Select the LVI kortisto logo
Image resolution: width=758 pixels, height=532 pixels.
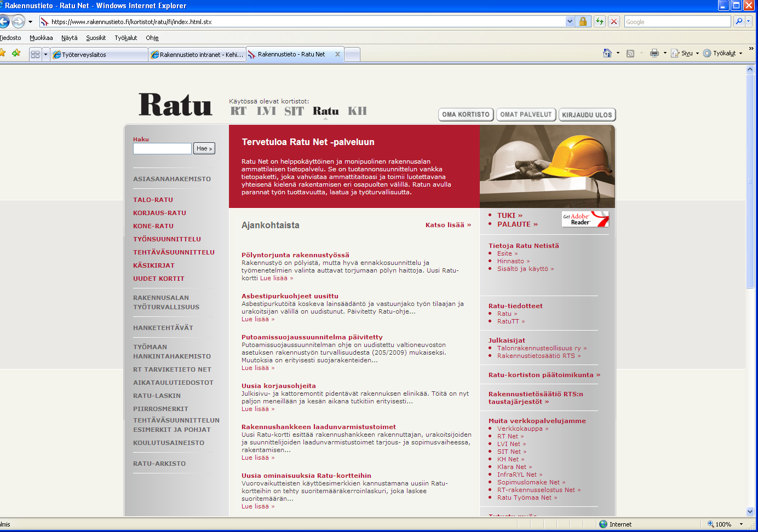266,111
